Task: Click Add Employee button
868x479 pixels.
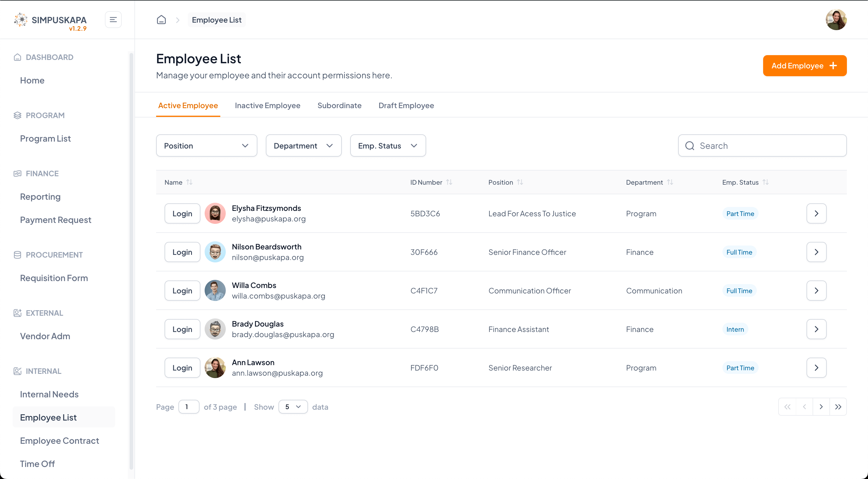Action: click(x=804, y=65)
